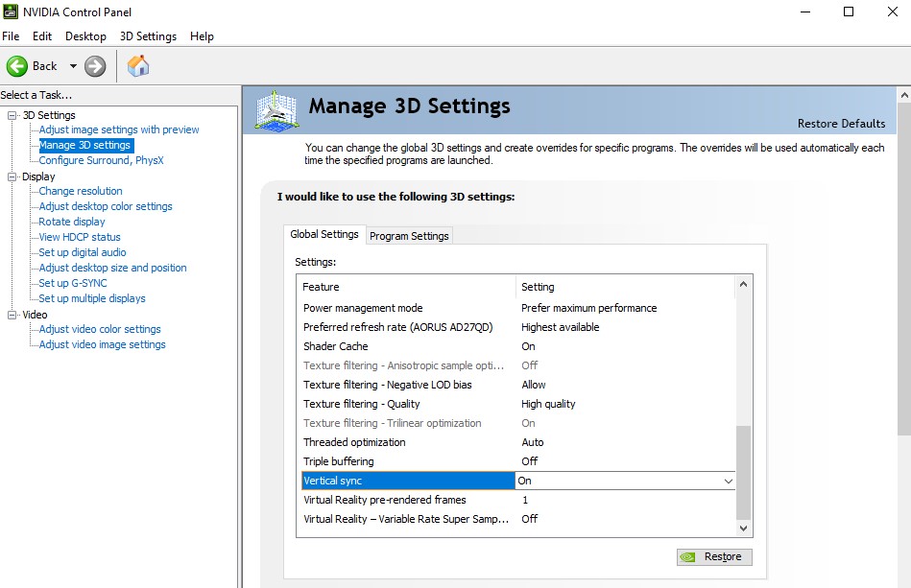Select Set up G-SYNC in task tree
Image resolution: width=911 pixels, height=588 pixels.
coord(73,283)
